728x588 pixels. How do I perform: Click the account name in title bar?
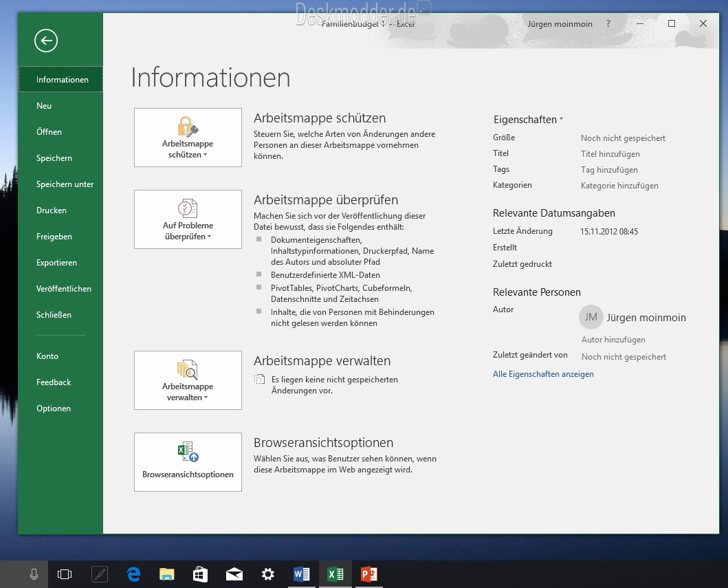[560, 23]
